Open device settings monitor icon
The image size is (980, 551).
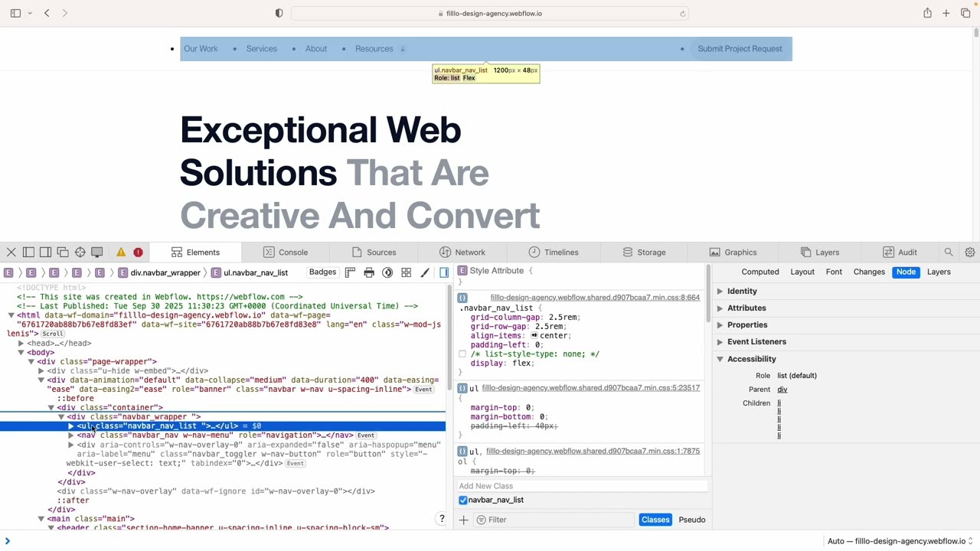coord(97,252)
